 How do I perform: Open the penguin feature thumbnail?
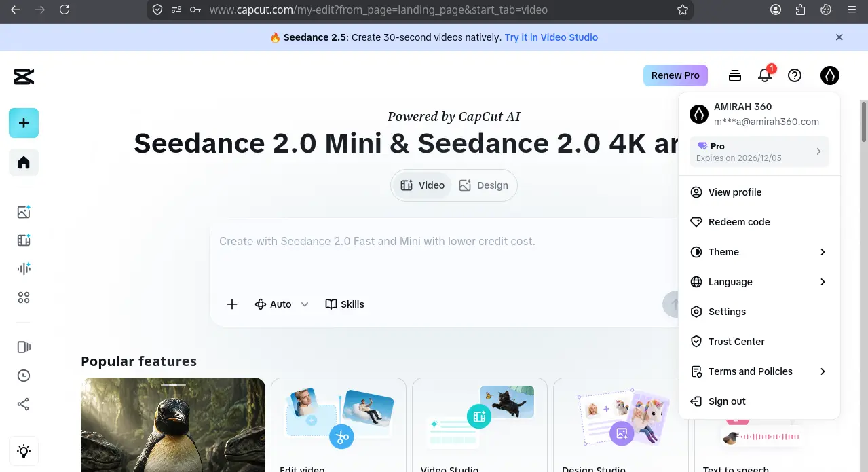[173, 424]
